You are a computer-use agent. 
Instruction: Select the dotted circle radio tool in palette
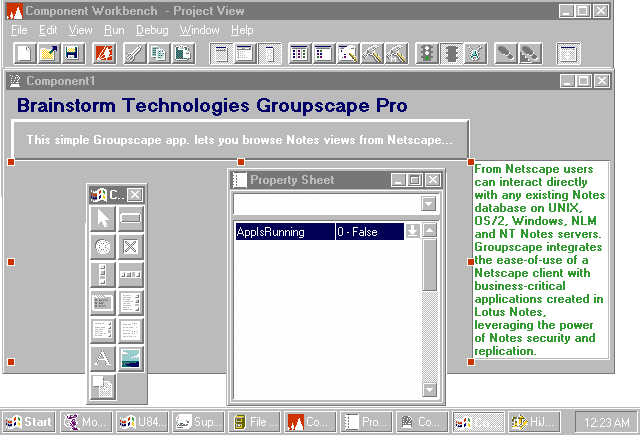(x=102, y=246)
